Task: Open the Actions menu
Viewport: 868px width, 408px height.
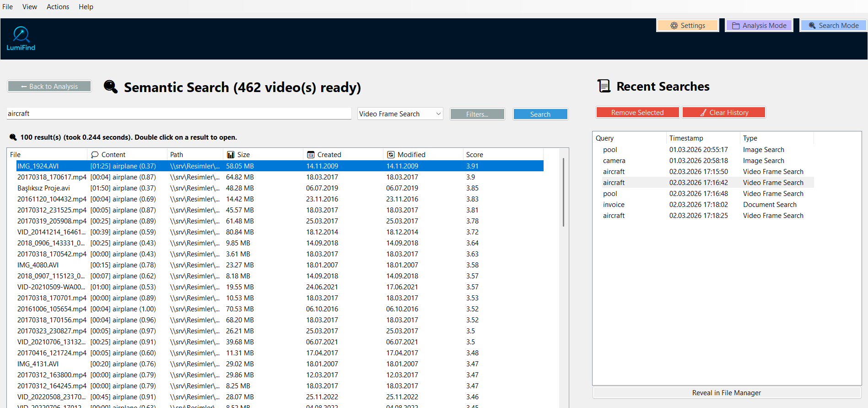Action: pos(58,7)
